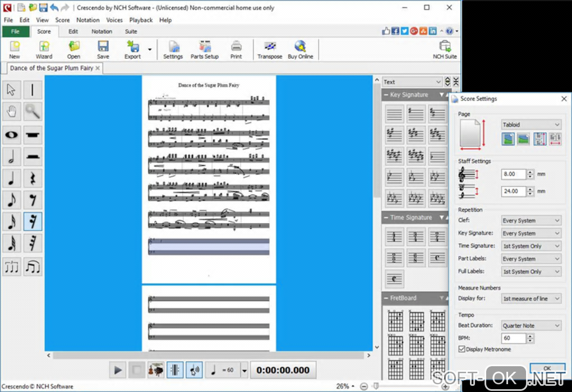Start playback with the Play button

pos(118,370)
